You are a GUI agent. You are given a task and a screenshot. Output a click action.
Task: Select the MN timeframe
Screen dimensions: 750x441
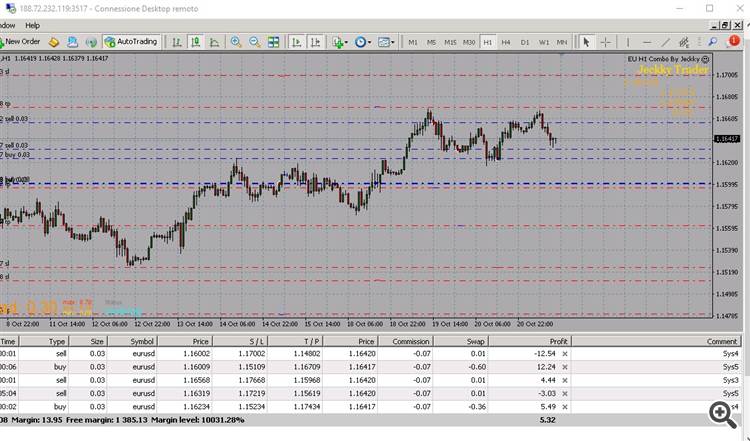click(x=562, y=43)
